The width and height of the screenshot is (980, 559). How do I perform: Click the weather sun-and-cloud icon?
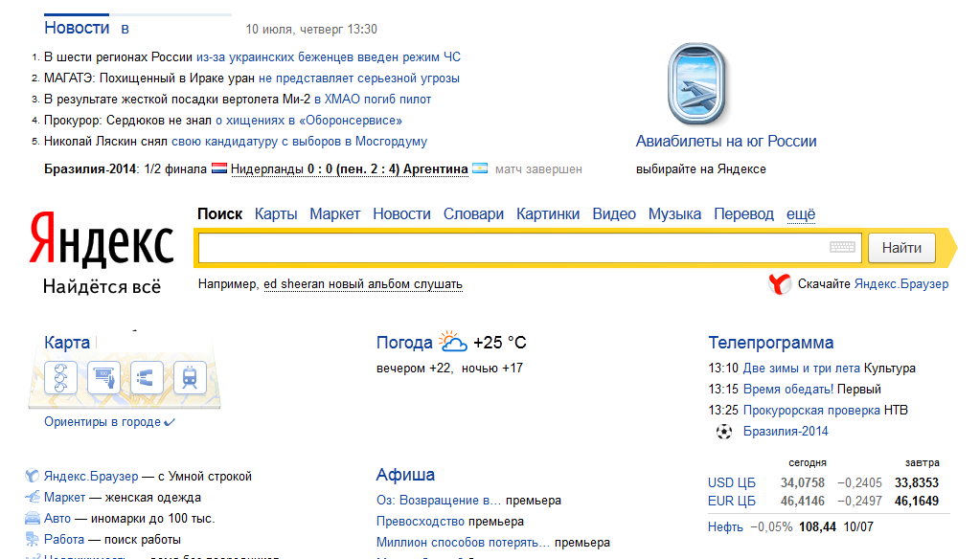pos(452,341)
